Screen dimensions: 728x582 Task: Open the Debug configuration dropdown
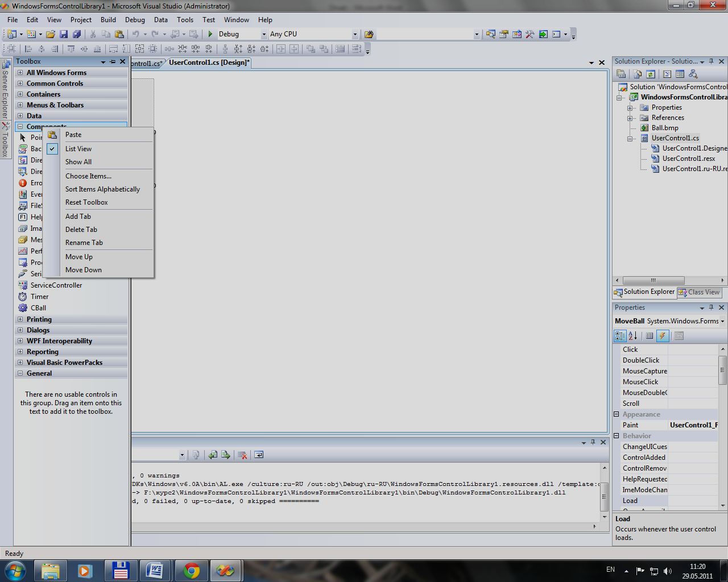point(264,34)
